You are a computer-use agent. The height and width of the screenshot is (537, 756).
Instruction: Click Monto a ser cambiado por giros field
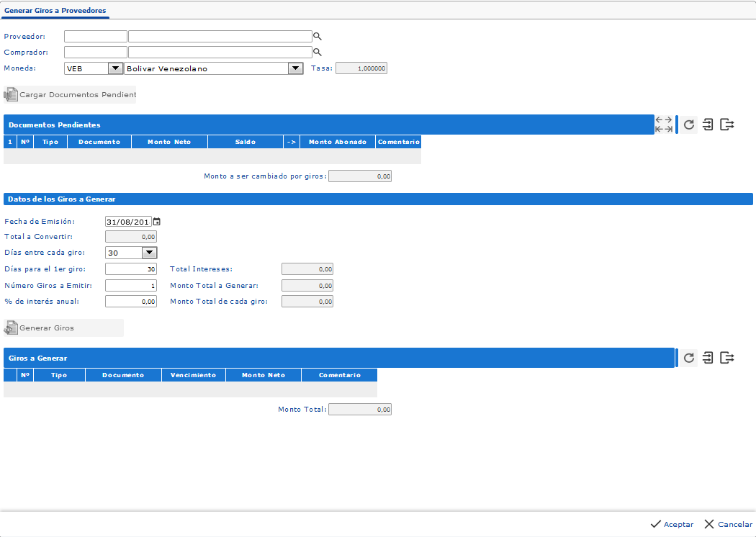[360, 176]
